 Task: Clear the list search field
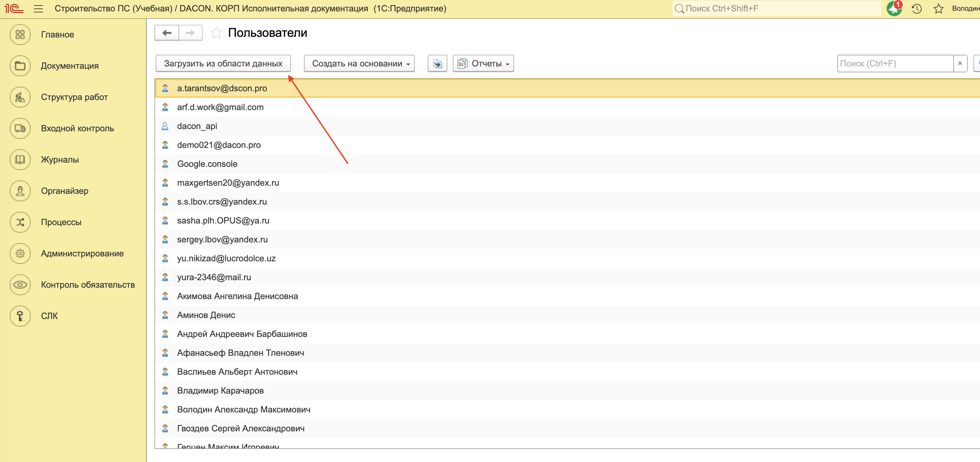point(960,64)
